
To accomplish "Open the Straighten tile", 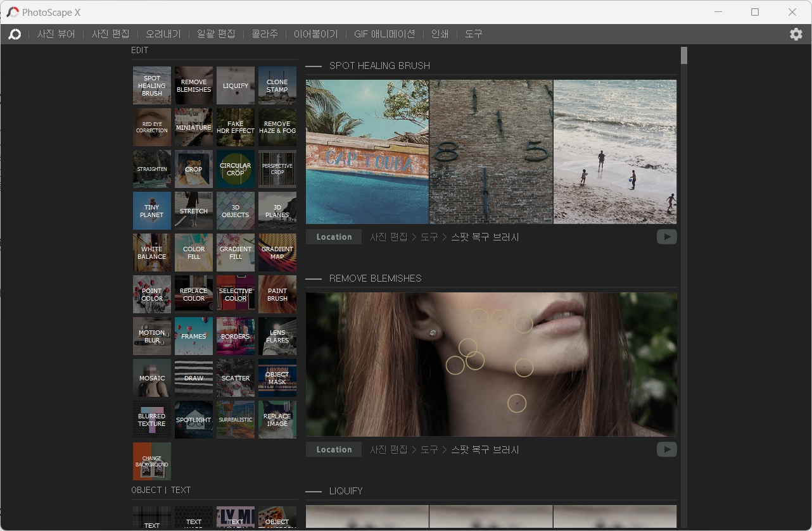I will tap(152, 169).
